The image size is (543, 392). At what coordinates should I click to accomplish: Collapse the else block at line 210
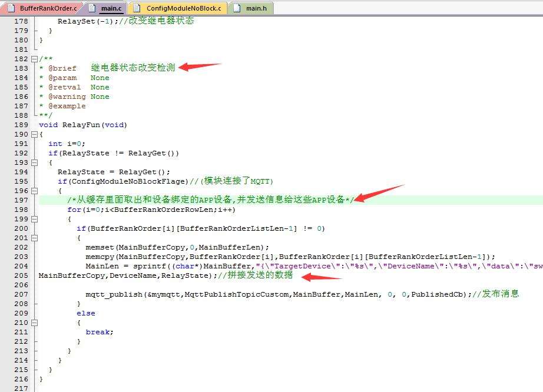34,323
